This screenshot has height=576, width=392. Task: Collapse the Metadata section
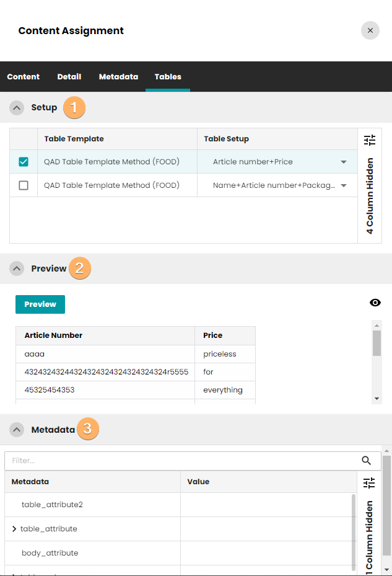pyautogui.click(x=17, y=429)
